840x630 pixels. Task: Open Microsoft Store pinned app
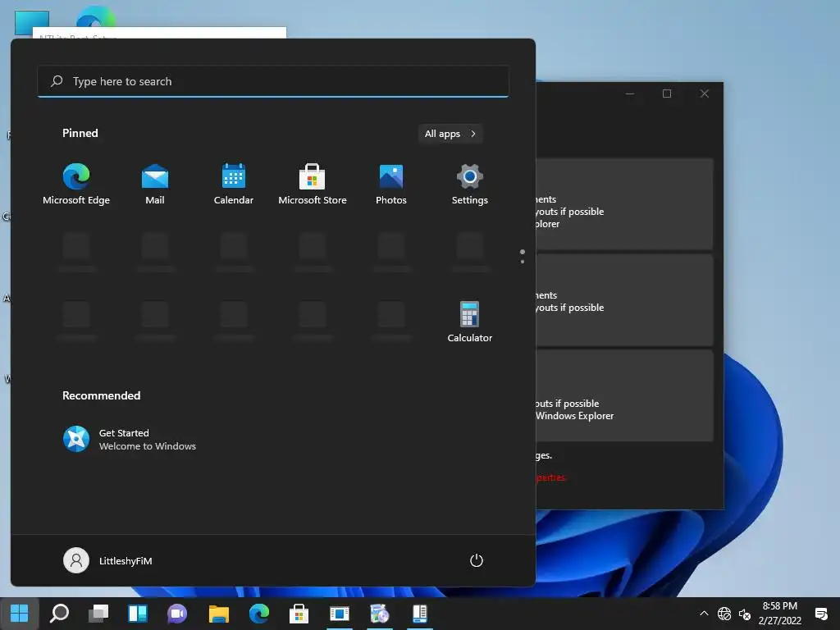pos(313,184)
